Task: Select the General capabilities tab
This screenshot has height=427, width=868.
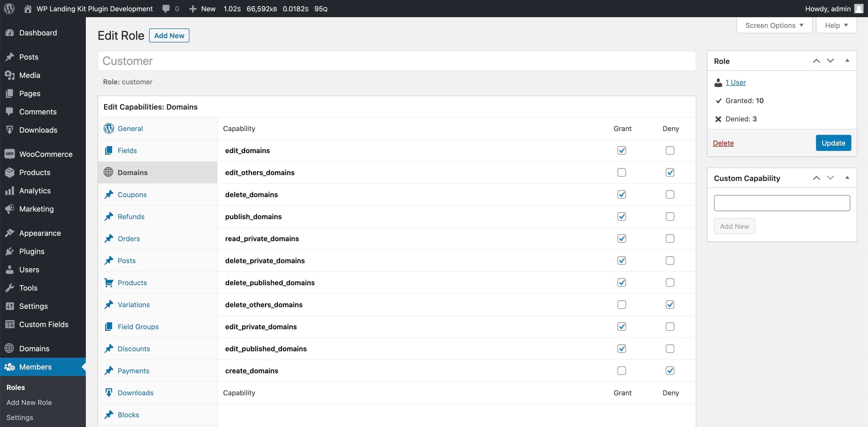Action: pyautogui.click(x=130, y=129)
